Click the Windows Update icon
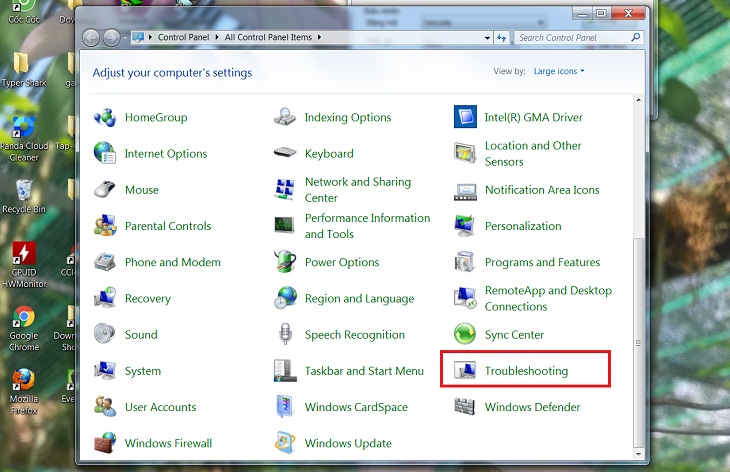Screen dimensions: 730x472 click(285, 443)
